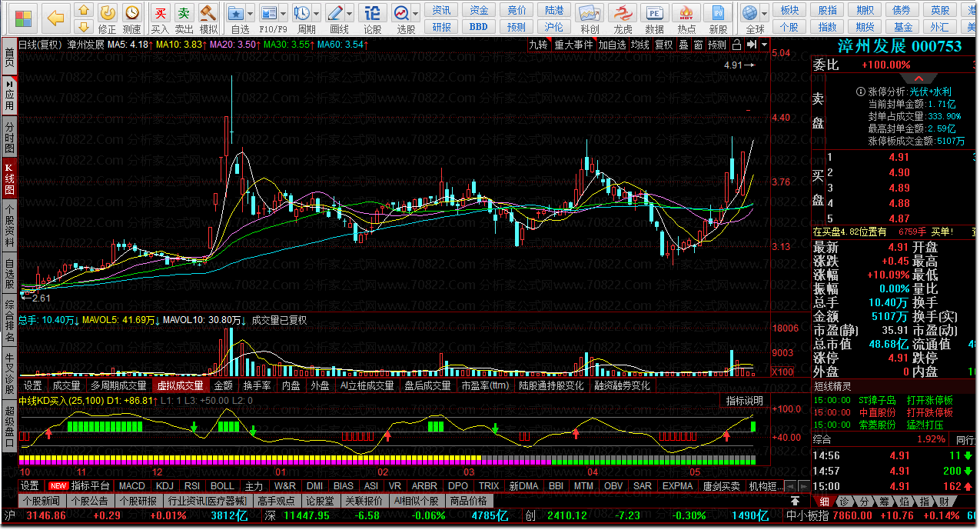980x530 pixels.
Task: Open the 龙虎 dragon icon
Action: click(623, 13)
